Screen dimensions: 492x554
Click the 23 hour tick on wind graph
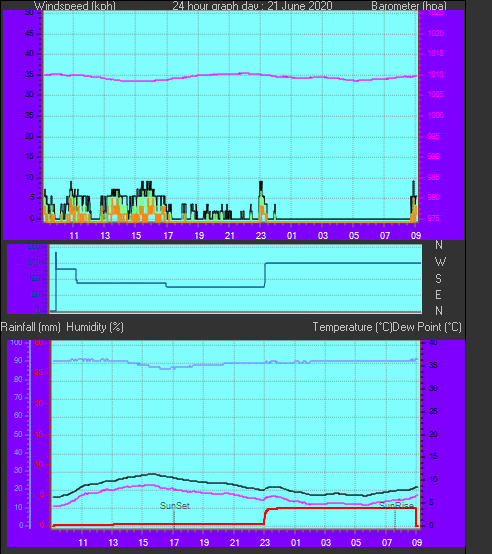pos(261,236)
